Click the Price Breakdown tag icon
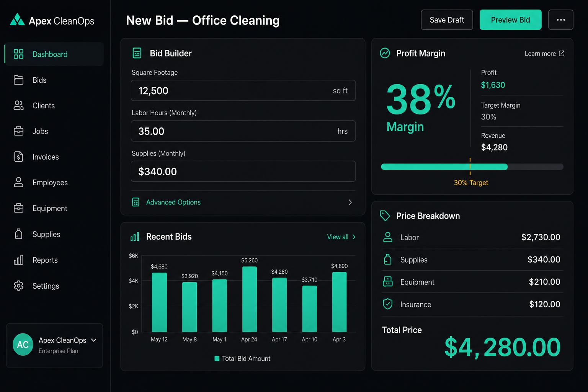Viewport: 588px width, 392px height. click(x=385, y=216)
